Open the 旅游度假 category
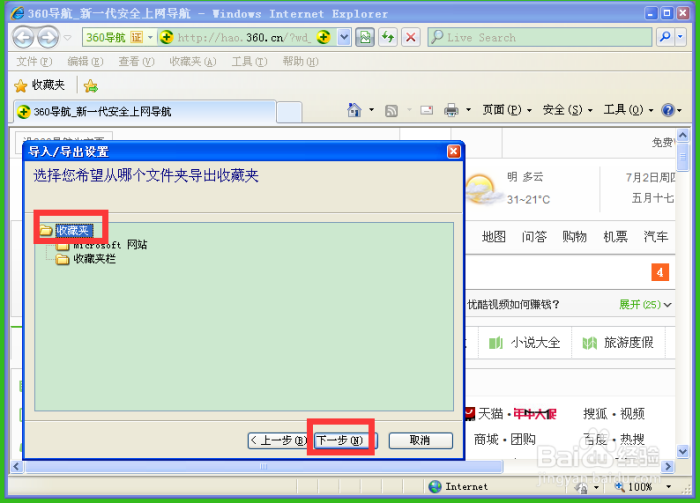The width and height of the screenshot is (700, 503). pyautogui.click(x=618, y=343)
